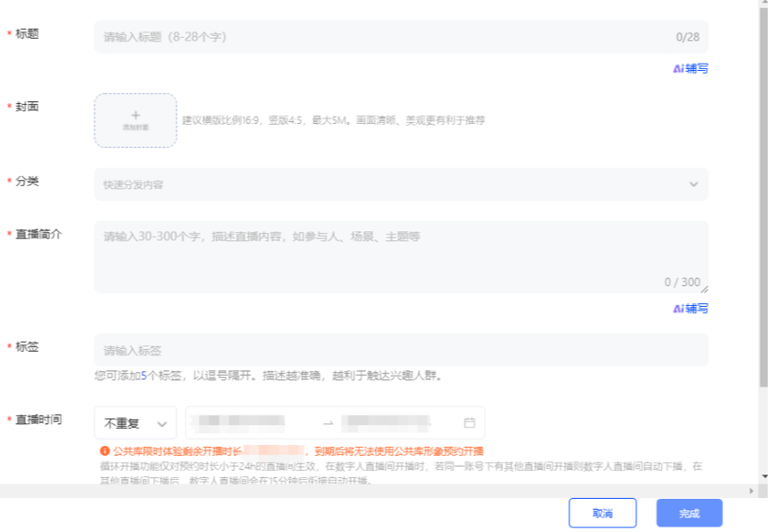Select the start time date field
This screenshot has width=774, height=532.
click(251, 423)
